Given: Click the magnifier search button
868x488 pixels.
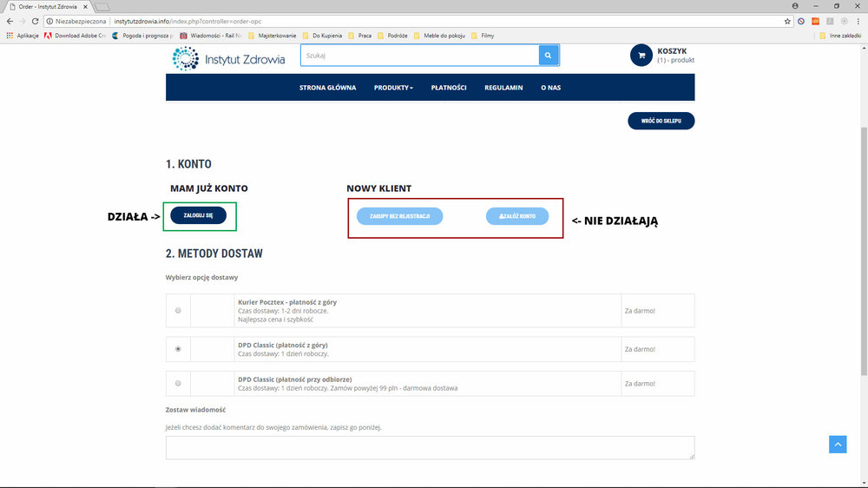Looking at the screenshot, I should (548, 56).
